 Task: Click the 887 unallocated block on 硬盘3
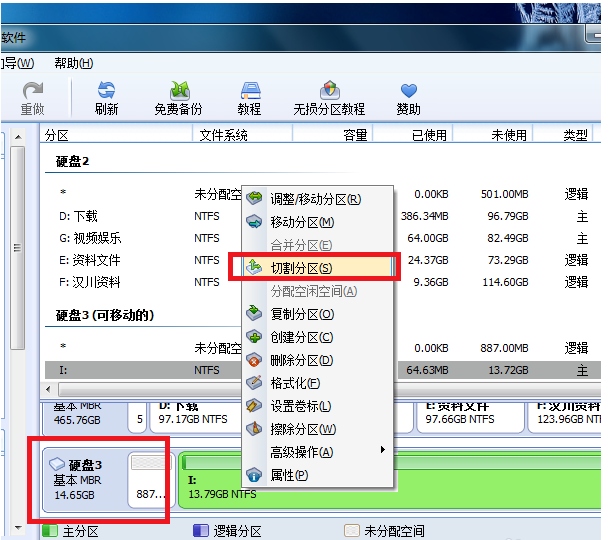point(151,480)
